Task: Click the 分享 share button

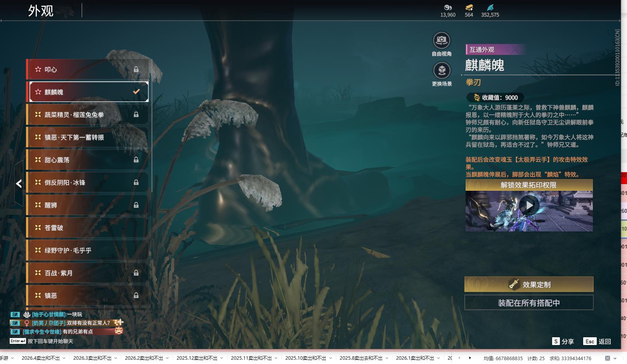Action: pyautogui.click(x=563, y=342)
